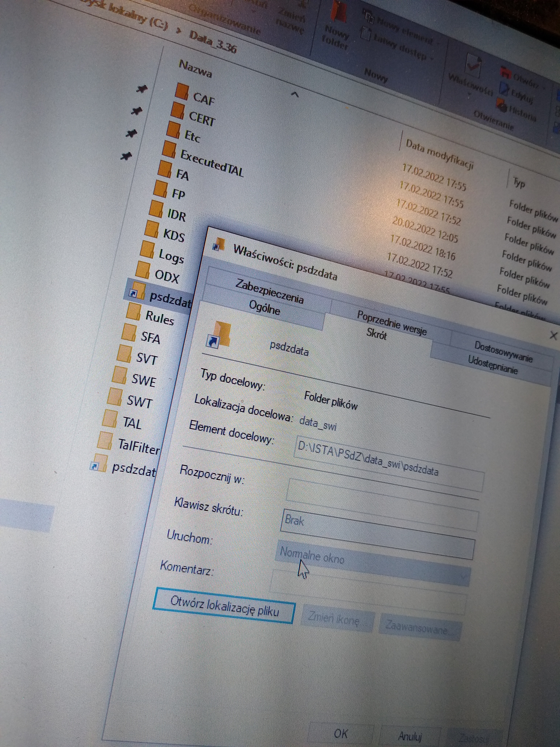The height and width of the screenshot is (747, 560).
Task: Open the CERT folder icon
Action: [178, 111]
